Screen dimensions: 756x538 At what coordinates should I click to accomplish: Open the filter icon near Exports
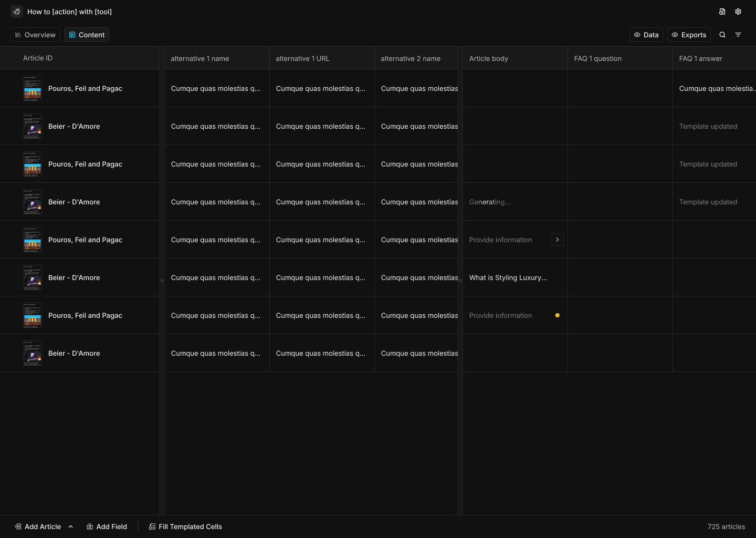(738, 35)
